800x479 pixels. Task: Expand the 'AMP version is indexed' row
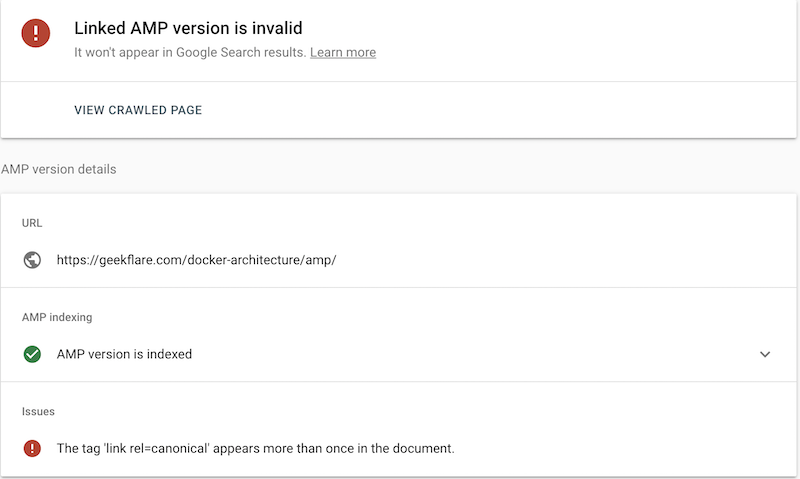[x=124, y=354]
